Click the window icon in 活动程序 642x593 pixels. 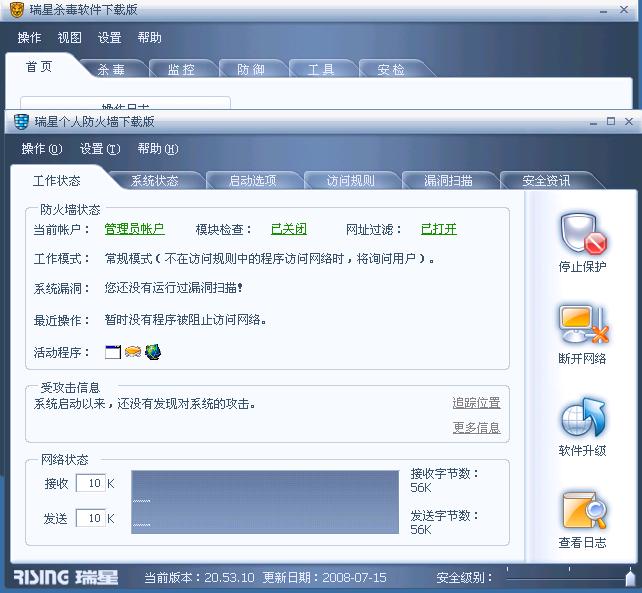(x=113, y=352)
